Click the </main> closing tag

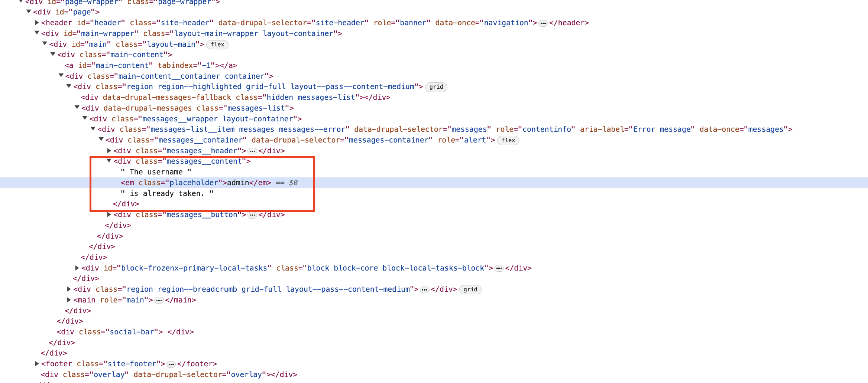(181, 300)
